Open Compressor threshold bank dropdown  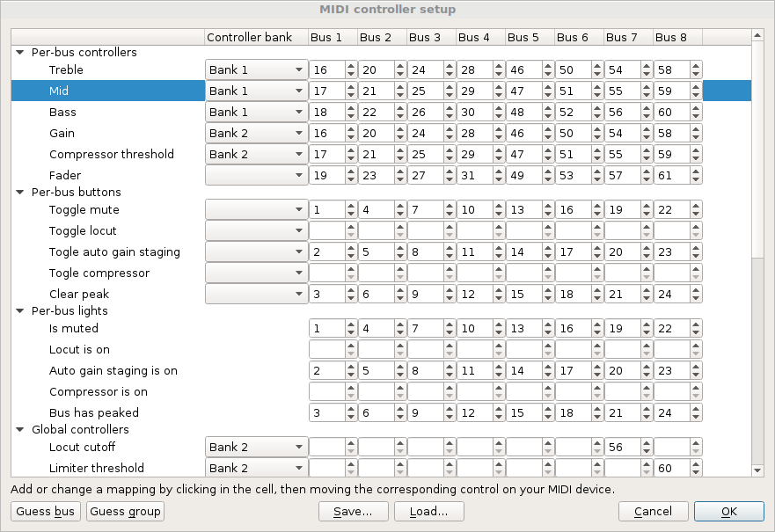click(256, 154)
